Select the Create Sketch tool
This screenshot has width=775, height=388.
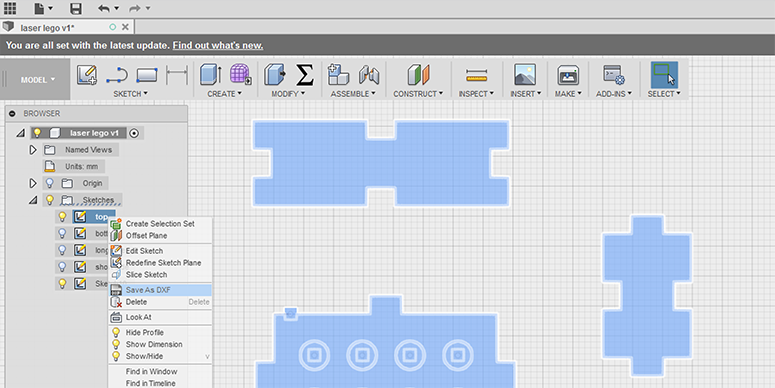coord(87,75)
